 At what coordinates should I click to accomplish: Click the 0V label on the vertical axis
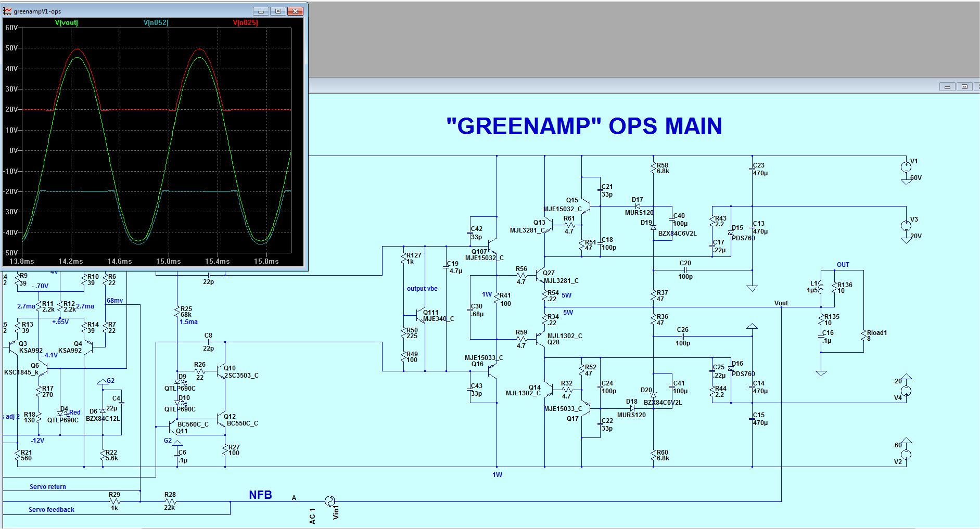[14, 150]
